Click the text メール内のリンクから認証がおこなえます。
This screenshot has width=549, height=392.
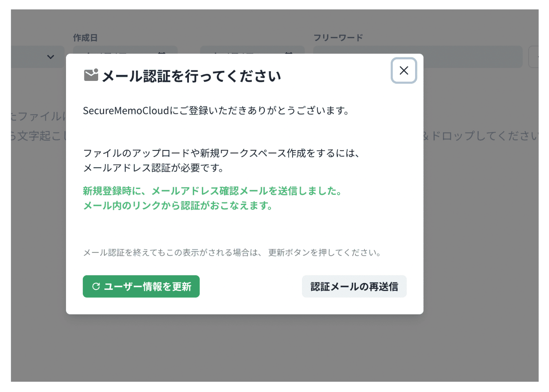point(178,205)
